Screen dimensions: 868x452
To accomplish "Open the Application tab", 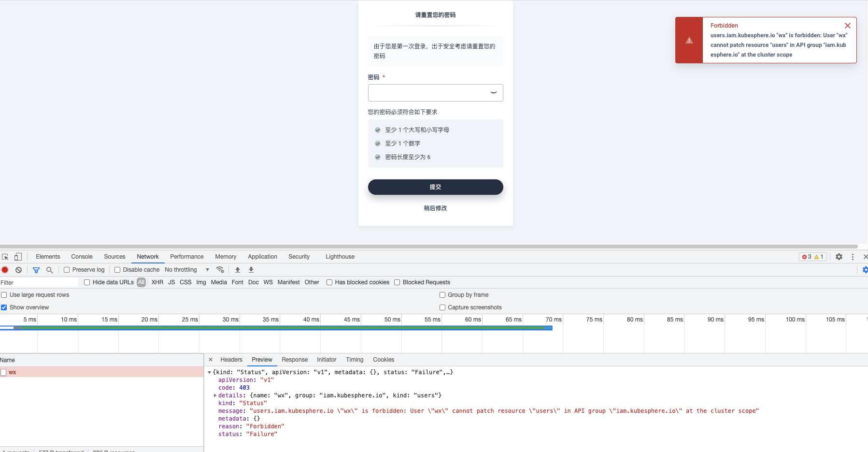I will [262, 257].
